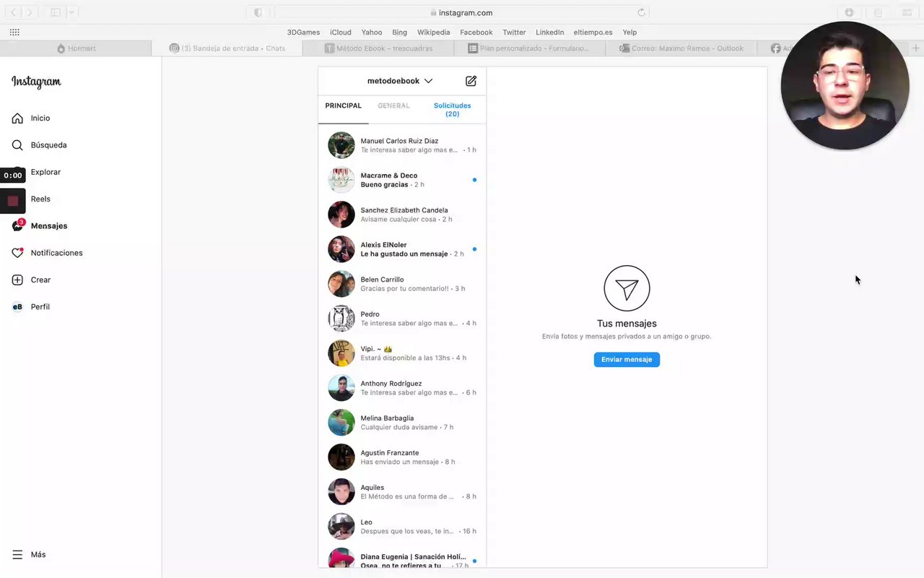The width and height of the screenshot is (924, 578).
Task: Open Manuel Carlos Ruiz Diaz avatar
Action: 341,145
